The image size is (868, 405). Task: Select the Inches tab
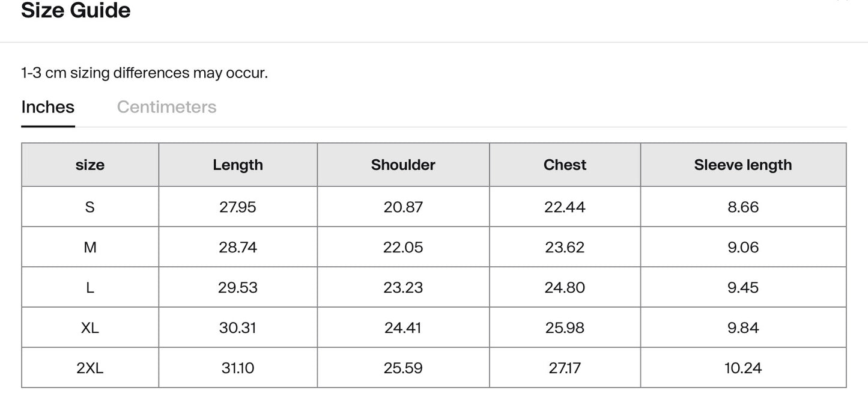48,107
